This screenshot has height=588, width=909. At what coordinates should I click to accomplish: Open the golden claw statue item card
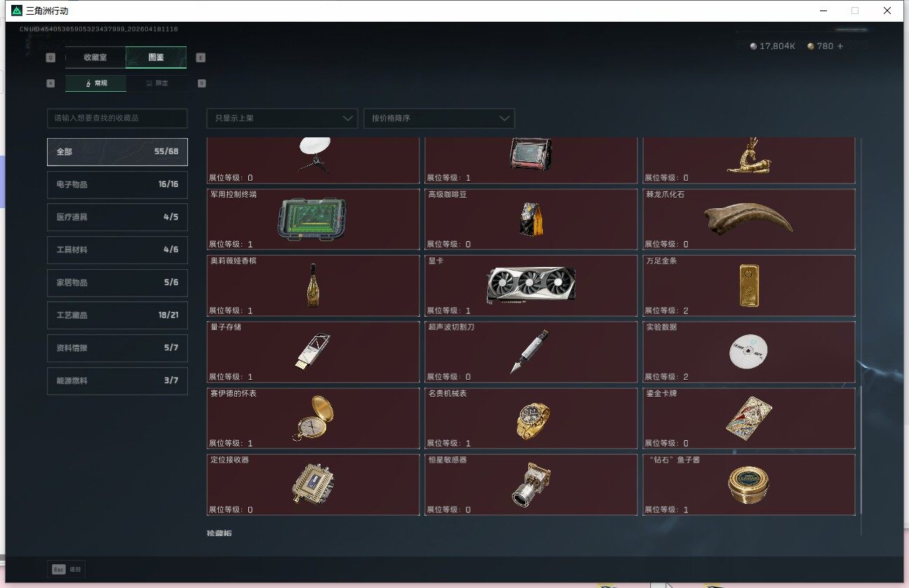coord(749,160)
